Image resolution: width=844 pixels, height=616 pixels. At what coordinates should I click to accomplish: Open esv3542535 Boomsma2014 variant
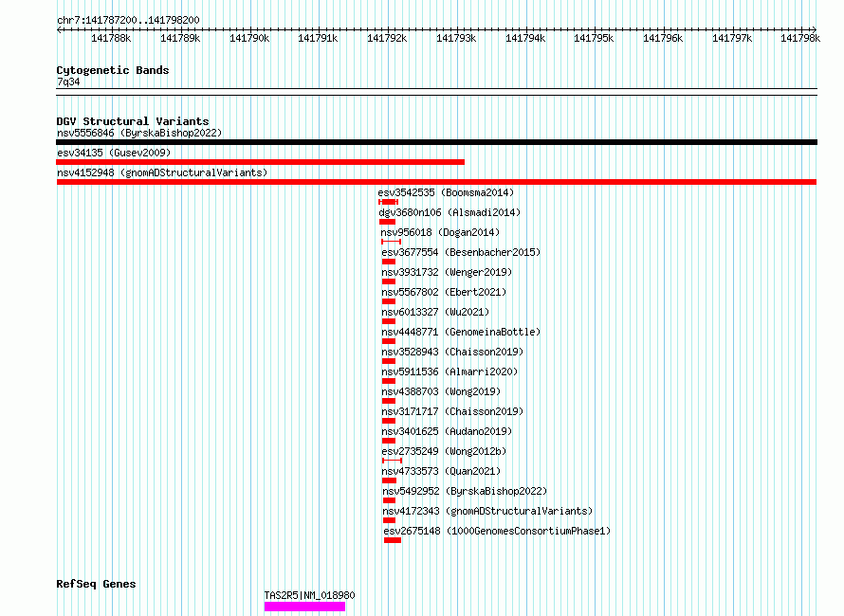pyautogui.click(x=446, y=192)
